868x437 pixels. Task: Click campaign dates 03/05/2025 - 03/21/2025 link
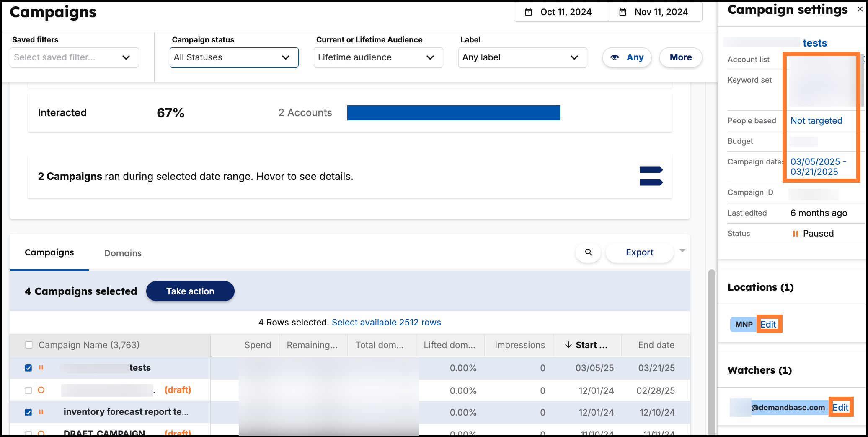[x=818, y=167]
